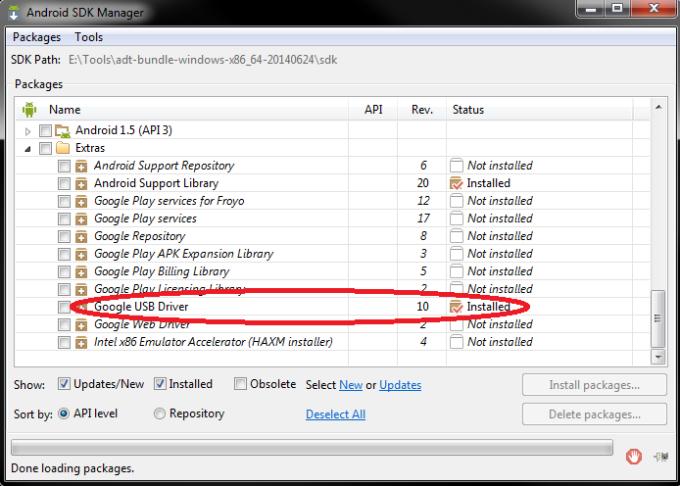Screen dimensions: 680x486
Task: Click package icon beside Google Play services for Froyo
Action: tap(81, 202)
